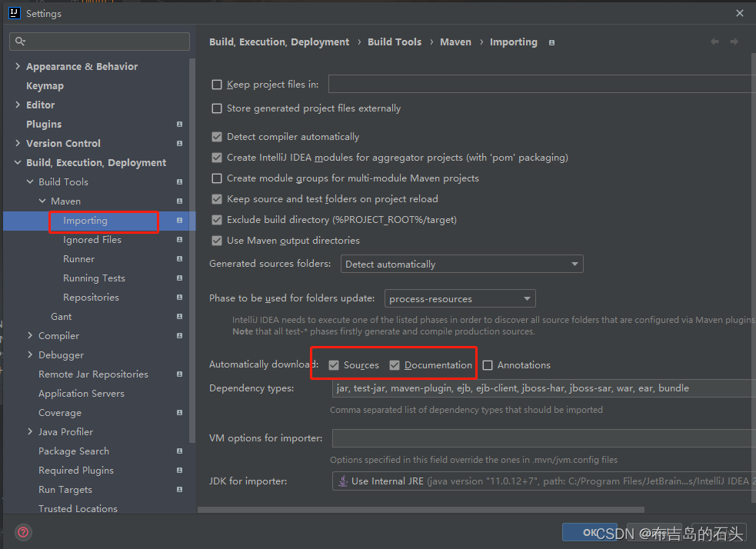Enable Keep project files in checkbox
Screen dimensions: 756x549
(x=217, y=85)
